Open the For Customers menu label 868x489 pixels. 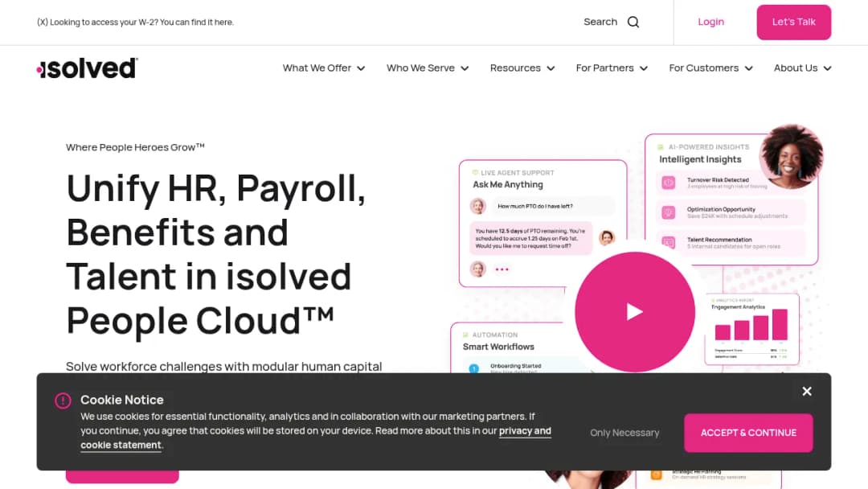click(703, 68)
